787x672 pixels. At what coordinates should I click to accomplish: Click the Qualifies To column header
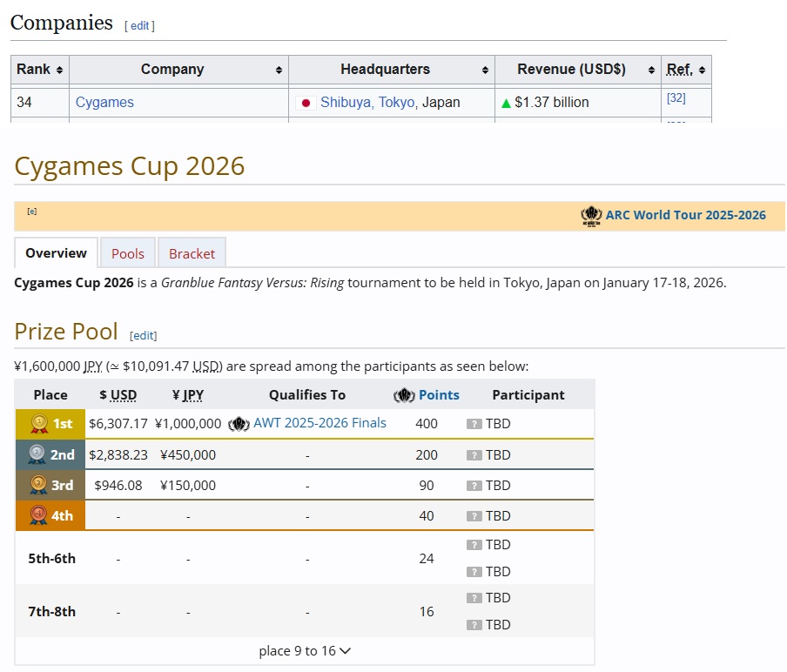pyautogui.click(x=307, y=395)
